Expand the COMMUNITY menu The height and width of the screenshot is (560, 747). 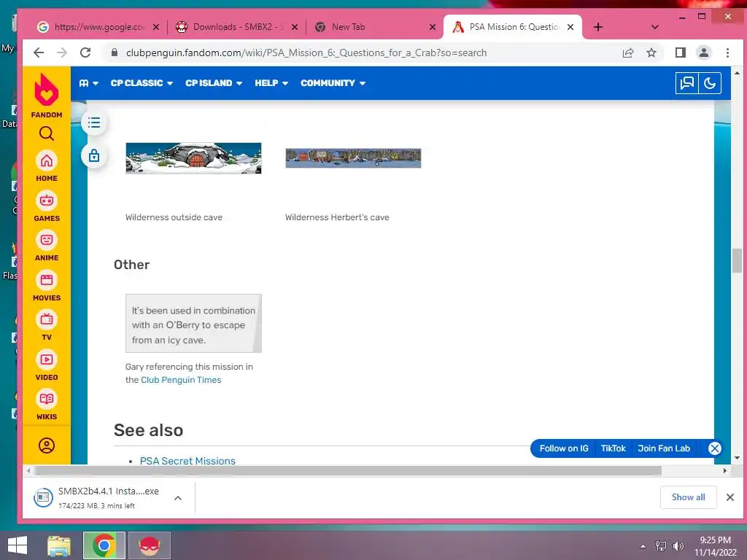pyautogui.click(x=333, y=83)
